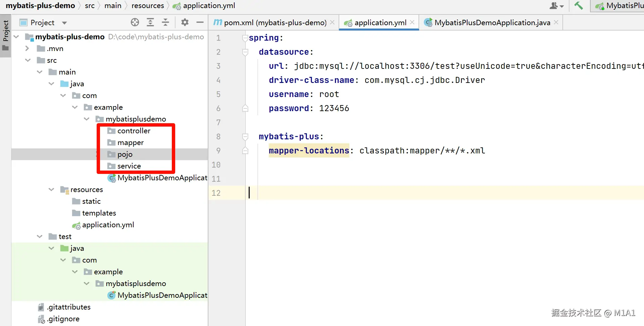The image size is (644, 326).
Task: Hide the Project panel with minus icon
Action: (x=200, y=22)
